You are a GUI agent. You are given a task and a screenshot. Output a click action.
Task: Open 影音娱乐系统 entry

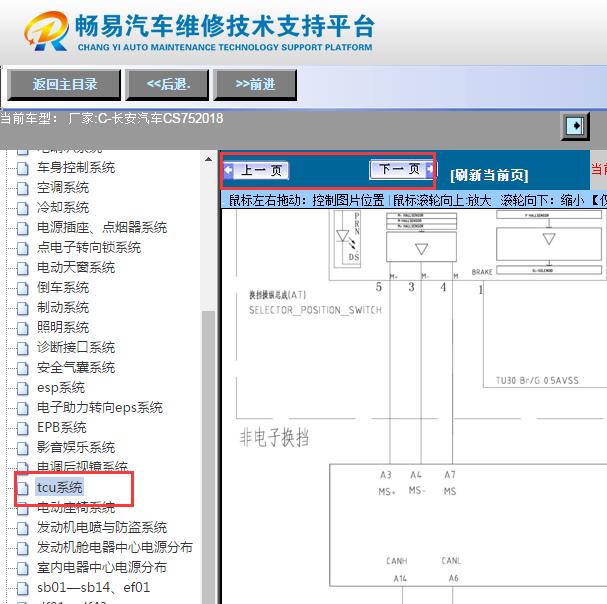[x=76, y=448]
